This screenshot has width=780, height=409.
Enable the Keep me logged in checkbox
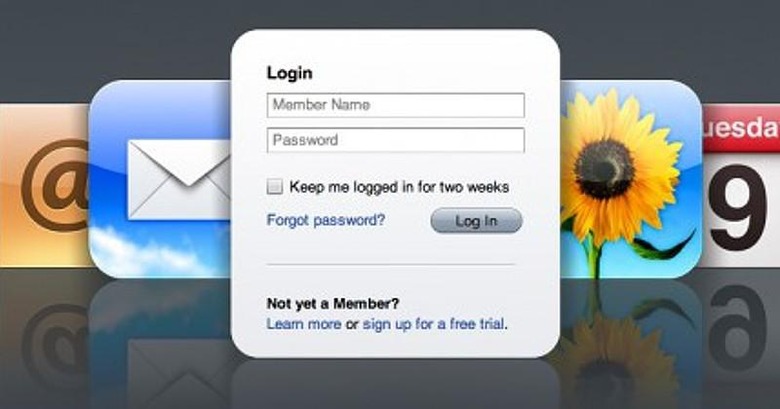point(275,187)
